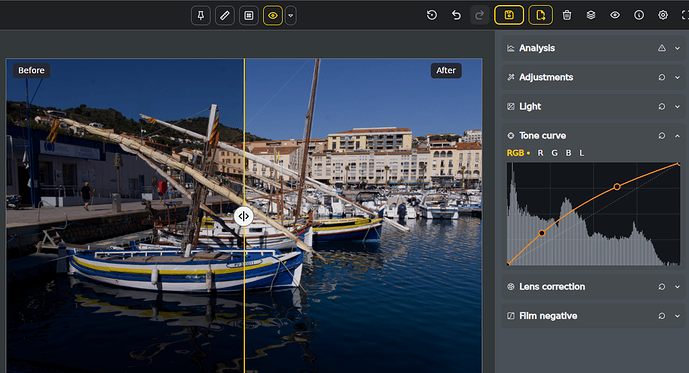
Task: Toggle preview eye icon at right
Action: pyautogui.click(x=615, y=15)
